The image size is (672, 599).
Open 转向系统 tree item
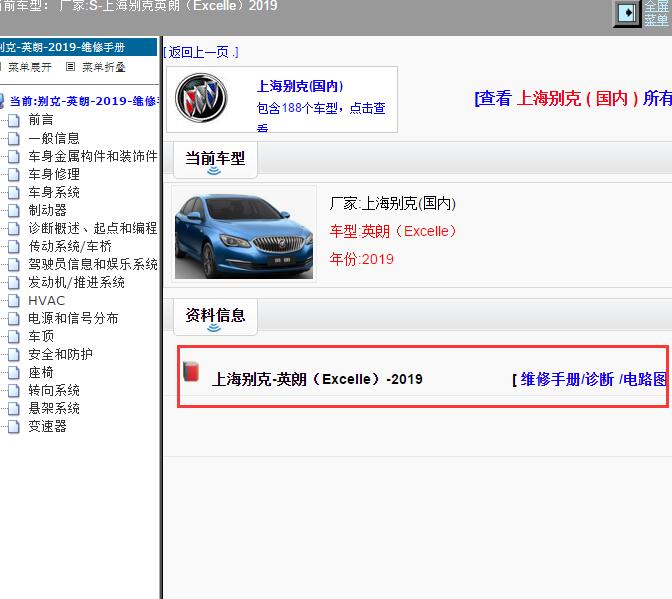54,390
